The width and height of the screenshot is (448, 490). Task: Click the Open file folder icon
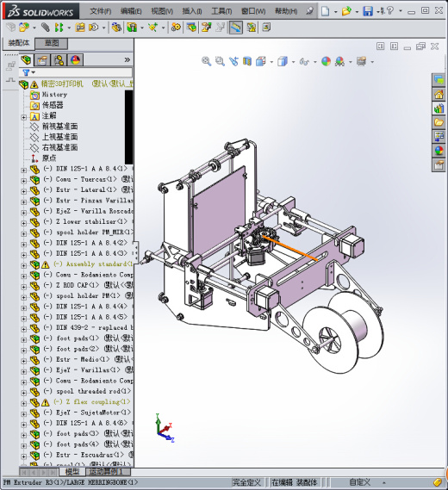coord(346,11)
